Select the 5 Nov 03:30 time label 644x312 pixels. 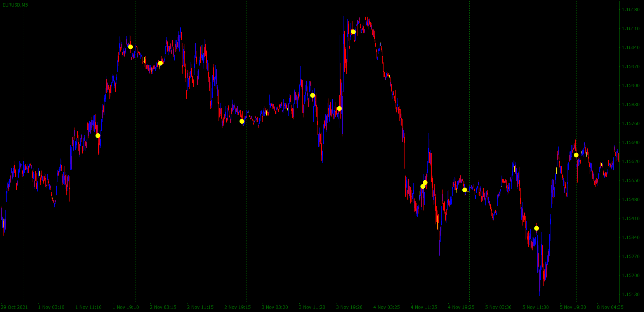tap(498, 307)
